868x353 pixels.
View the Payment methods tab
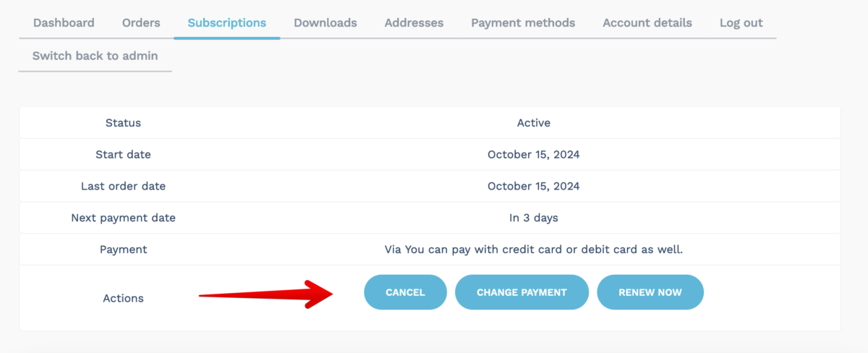point(523,22)
